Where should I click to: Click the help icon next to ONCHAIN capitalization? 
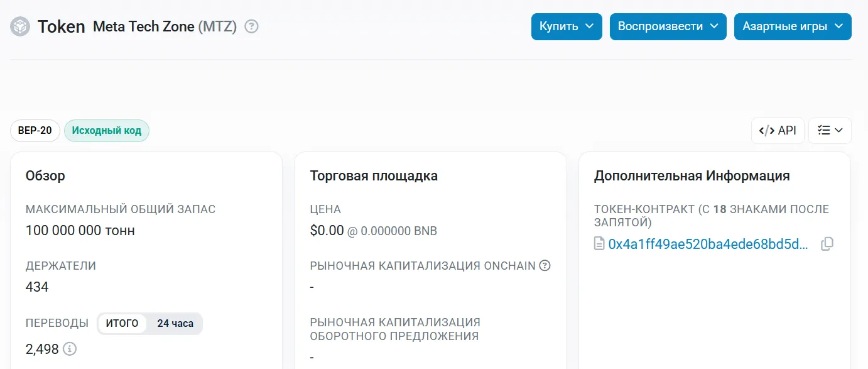545,265
